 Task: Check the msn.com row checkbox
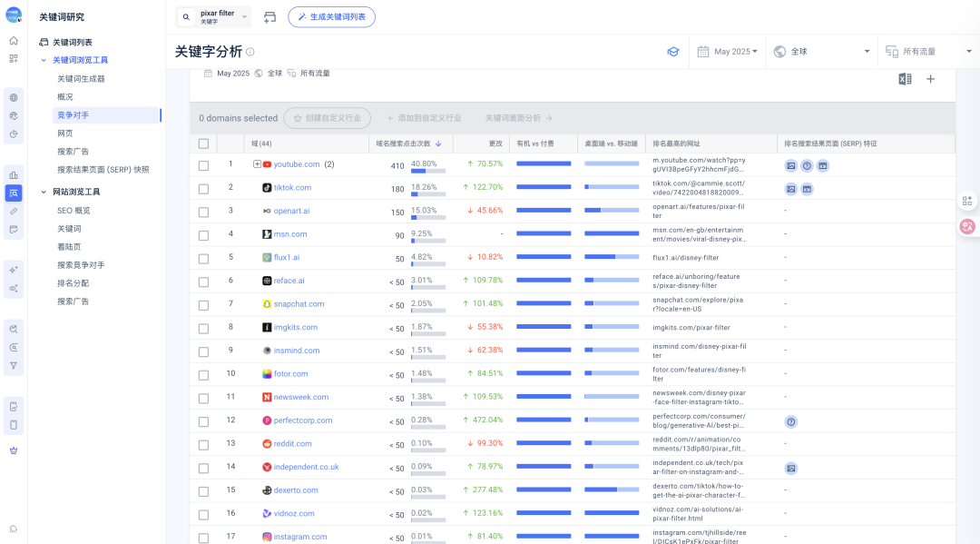(x=204, y=236)
